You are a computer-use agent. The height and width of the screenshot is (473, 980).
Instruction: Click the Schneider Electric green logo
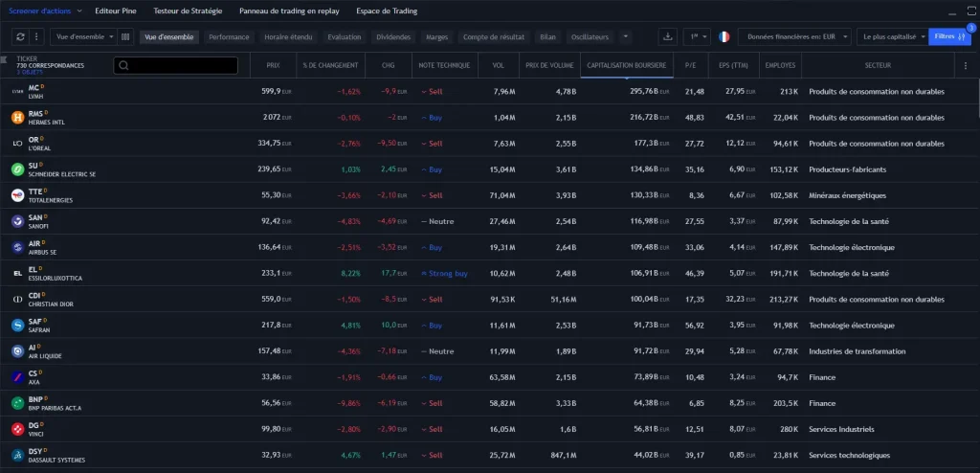17,169
